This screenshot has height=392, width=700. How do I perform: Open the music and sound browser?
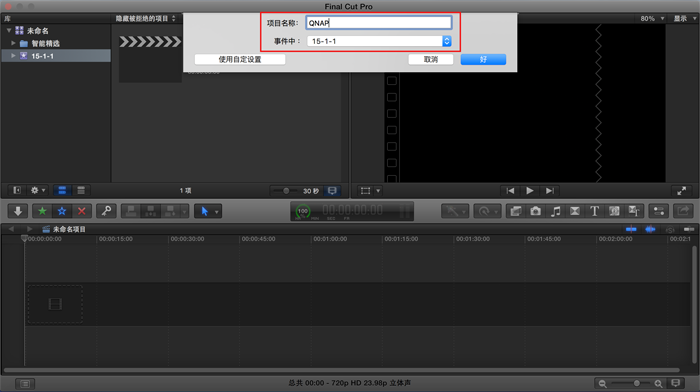pyautogui.click(x=555, y=211)
